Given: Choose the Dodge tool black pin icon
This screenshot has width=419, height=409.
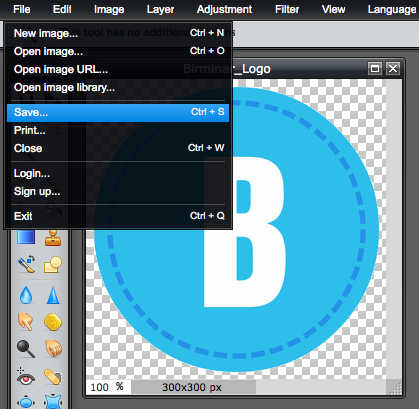Looking at the screenshot, I should pos(26,349).
